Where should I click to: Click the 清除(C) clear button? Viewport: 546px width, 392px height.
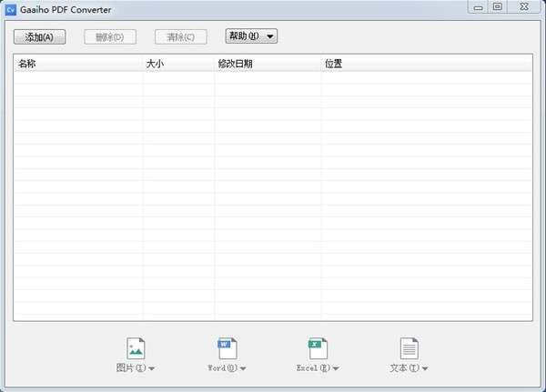pos(181,37)
